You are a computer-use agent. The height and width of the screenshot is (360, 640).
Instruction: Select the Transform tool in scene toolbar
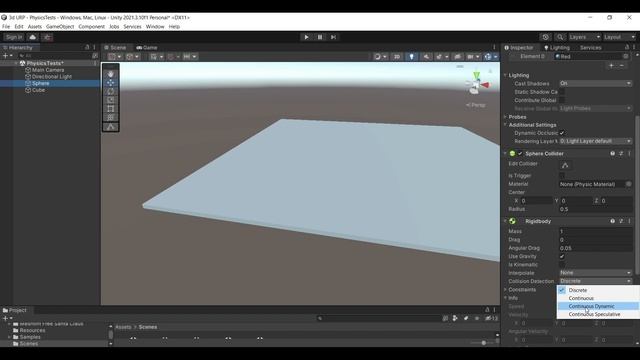click(x=111, y=118)
